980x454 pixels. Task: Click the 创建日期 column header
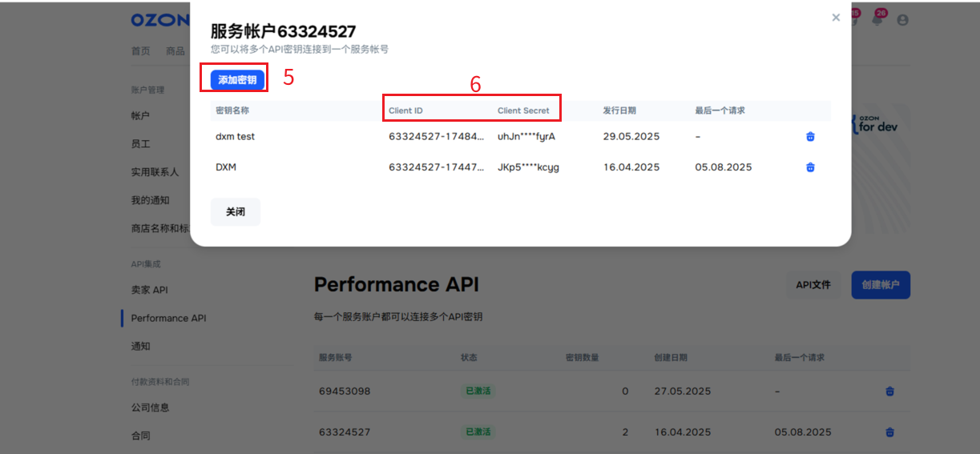[671, 358]
